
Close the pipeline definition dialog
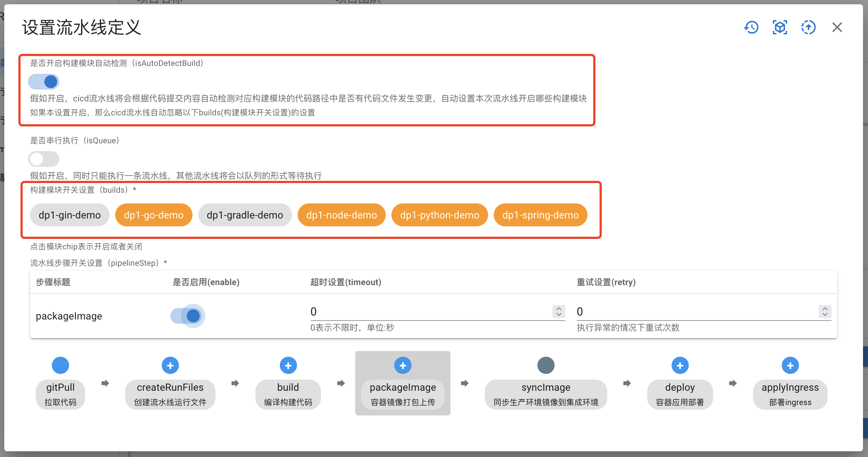[837, 27]
